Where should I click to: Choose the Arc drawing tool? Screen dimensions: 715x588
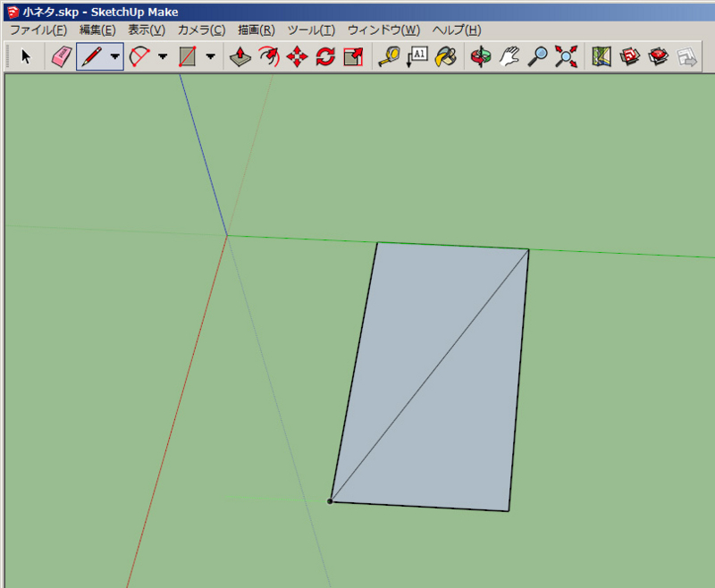click(x=140, y=56)
